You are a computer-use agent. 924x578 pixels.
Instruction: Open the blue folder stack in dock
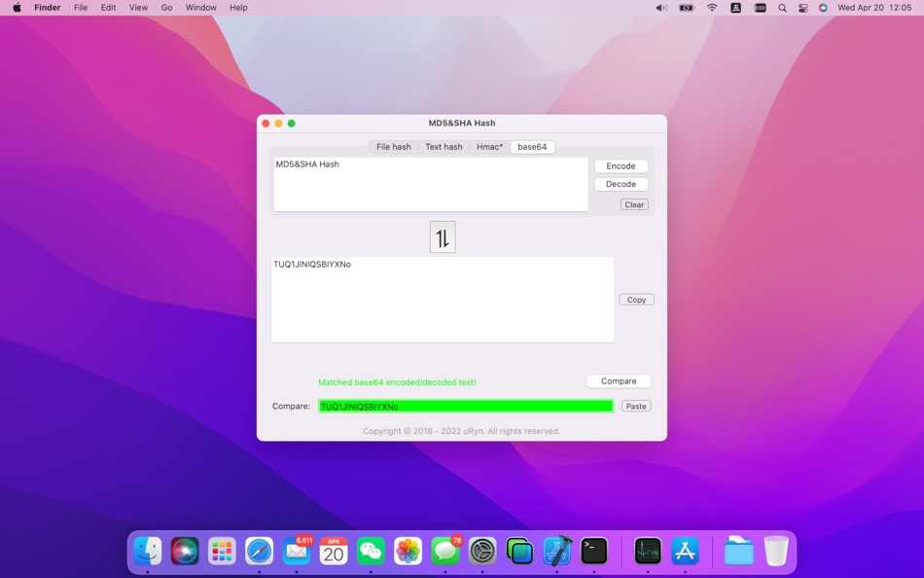(x=738, y=552)
